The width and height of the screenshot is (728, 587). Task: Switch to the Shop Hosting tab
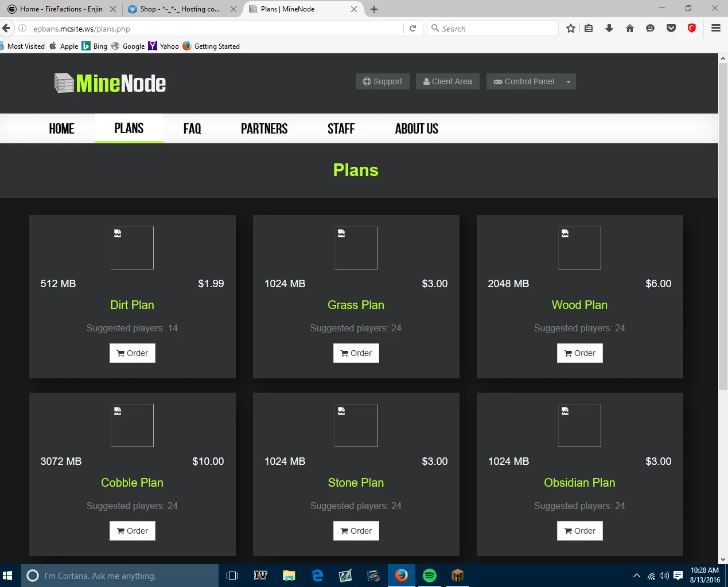pyautogui.click(x=181, y=9)
